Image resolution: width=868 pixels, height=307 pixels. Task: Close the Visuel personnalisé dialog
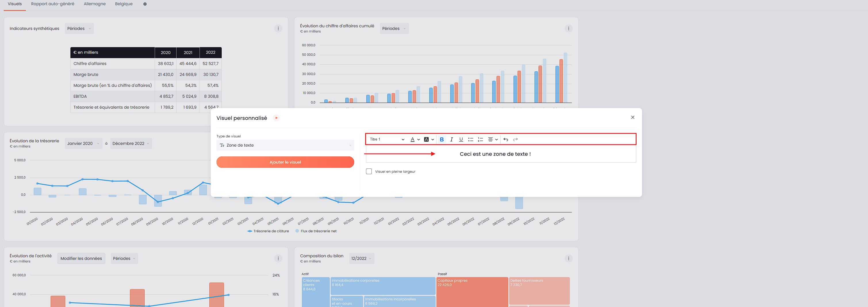point(633,117)
